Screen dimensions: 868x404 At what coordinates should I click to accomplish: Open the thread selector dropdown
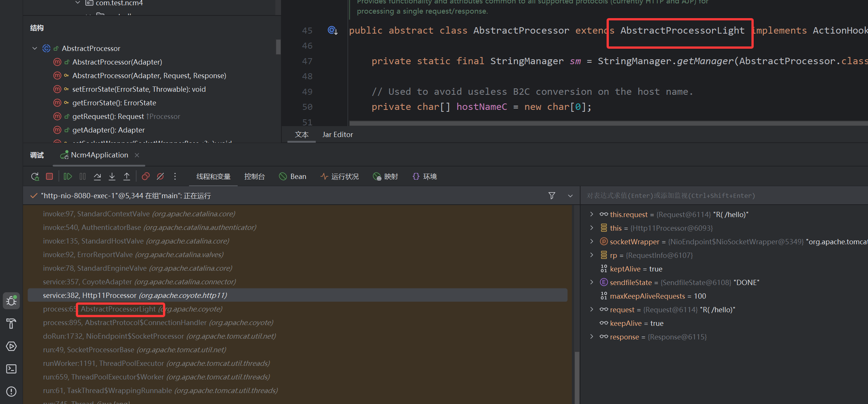(570, 196)
